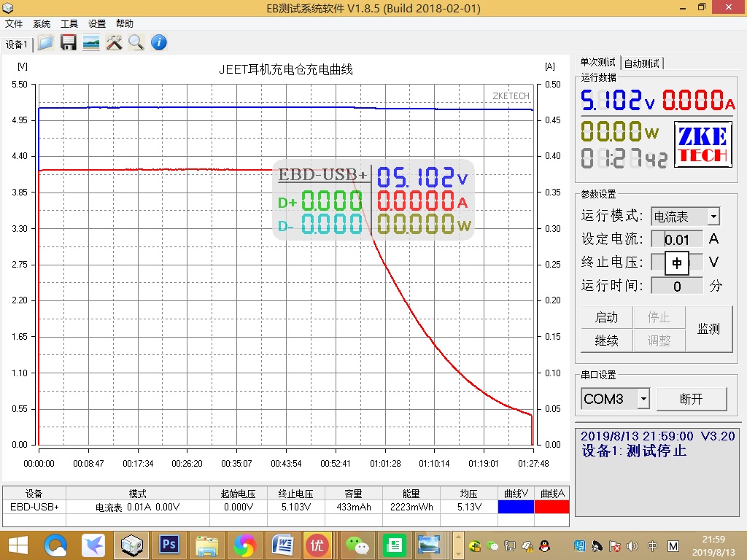747x560 pixels.
Task: Click the ZKE TECH logo
Action: (x=703, y=144)
